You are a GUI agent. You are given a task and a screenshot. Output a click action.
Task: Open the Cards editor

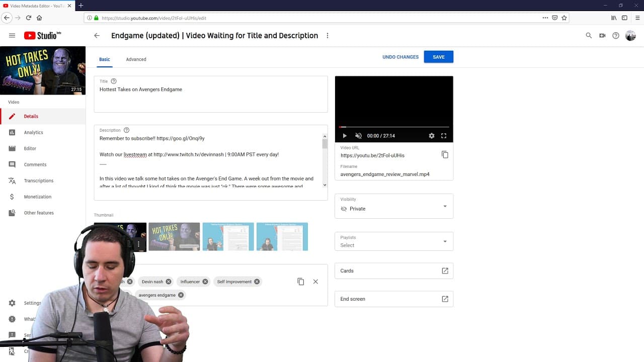(394, 270)
